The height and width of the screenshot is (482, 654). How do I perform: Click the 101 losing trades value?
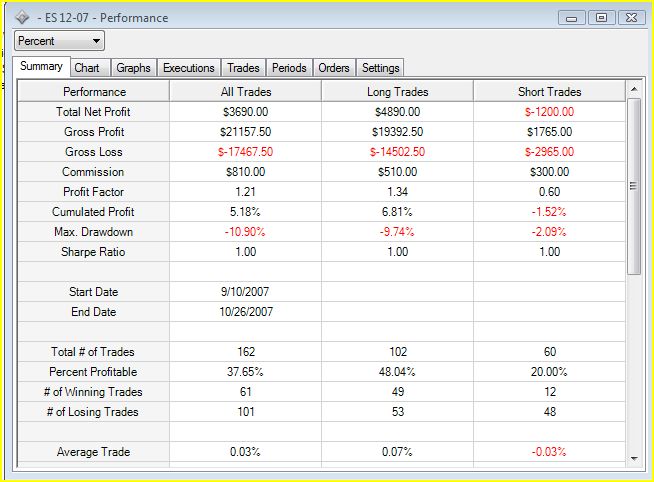coord(246,412)
